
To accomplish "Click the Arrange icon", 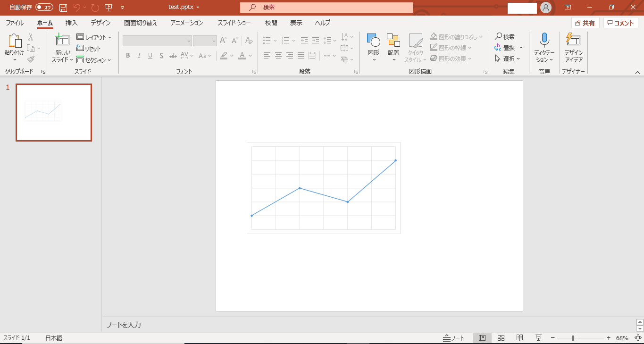I will (x=393, y=40).
